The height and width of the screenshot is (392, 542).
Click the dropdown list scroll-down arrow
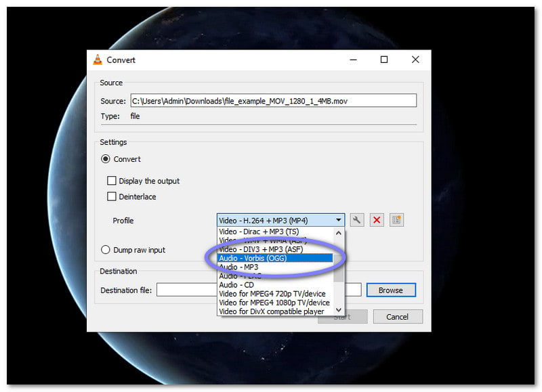339,309
